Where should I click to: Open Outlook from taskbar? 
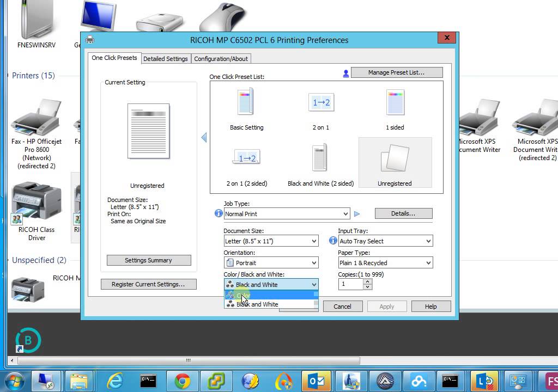(x=317, y=381)
